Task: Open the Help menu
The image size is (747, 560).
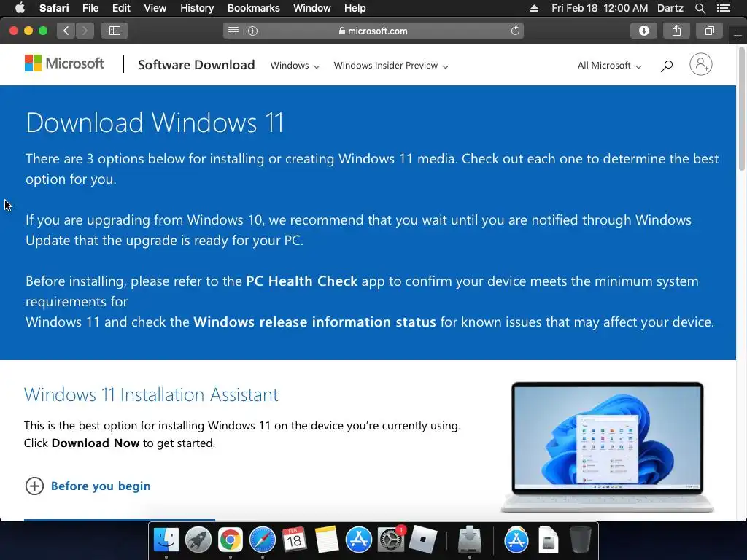Action: click(355, 8)
